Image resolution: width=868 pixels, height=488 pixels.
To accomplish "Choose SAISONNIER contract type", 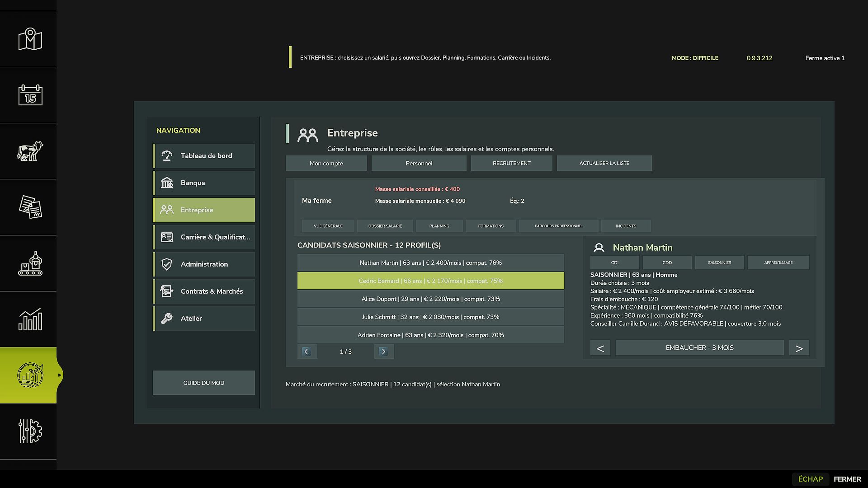I will (x=720, y=263).
